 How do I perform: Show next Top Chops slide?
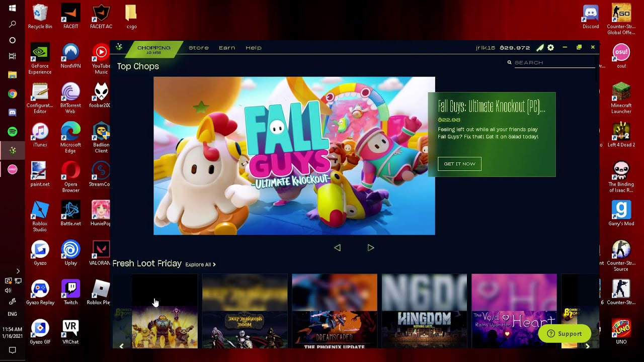pyautogui.click(x=371, y=247)
